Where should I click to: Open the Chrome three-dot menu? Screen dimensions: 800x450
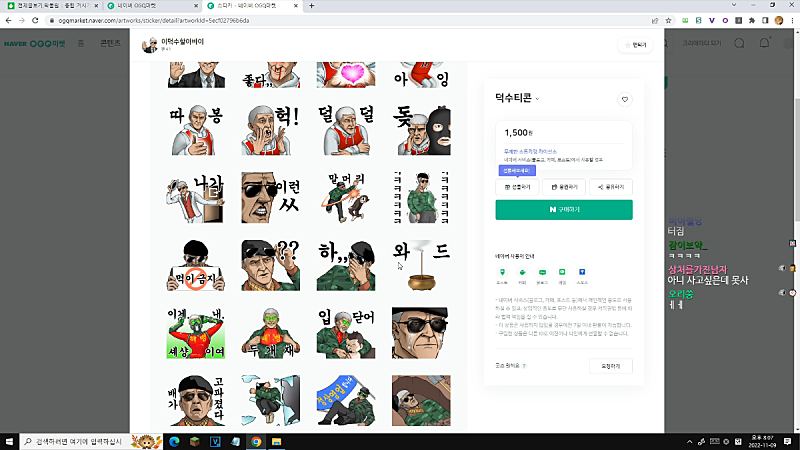point(792,20)
